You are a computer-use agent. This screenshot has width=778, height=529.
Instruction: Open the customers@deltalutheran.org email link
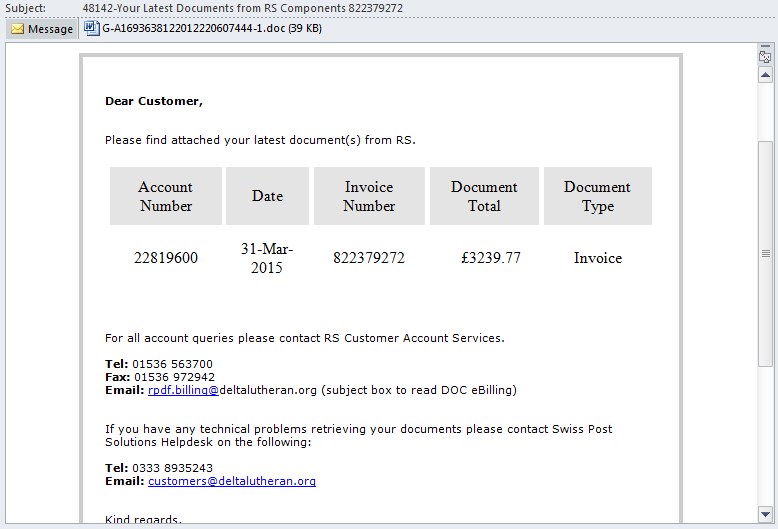[x=231, y=481]
